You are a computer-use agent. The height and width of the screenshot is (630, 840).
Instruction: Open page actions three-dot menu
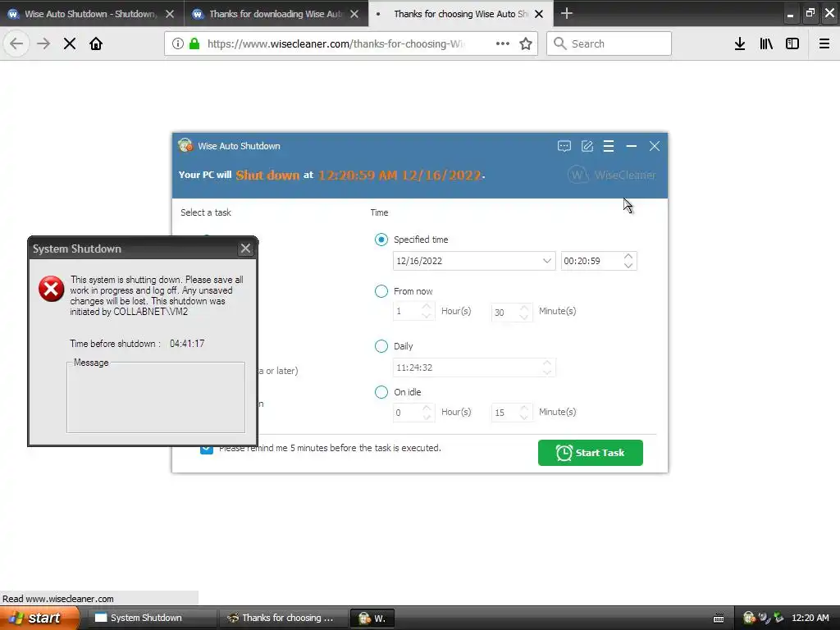pyautogui.click(x=503, y=44)
